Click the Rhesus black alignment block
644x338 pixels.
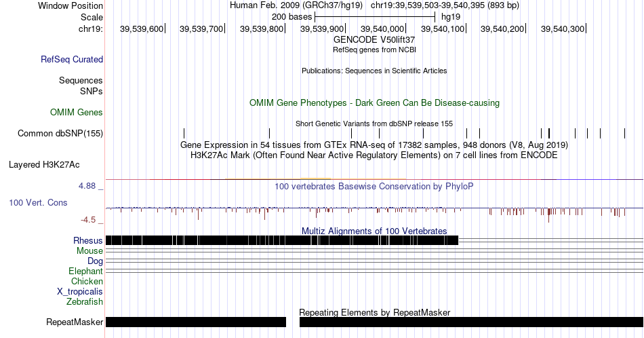point(282,240)
